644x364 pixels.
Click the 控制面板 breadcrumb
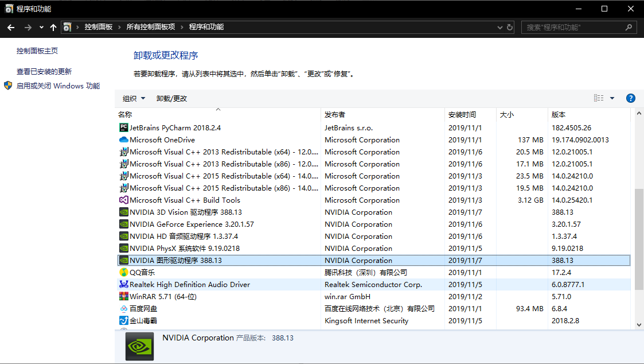pyautogui.click(x=99, y=27)
